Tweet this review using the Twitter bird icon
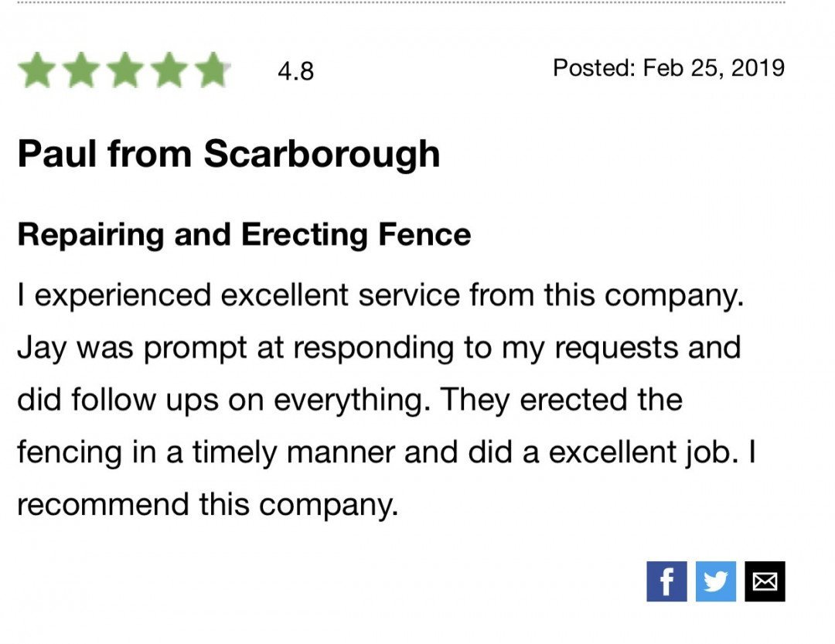Viewport: 835px width, 644px height. [x=715, y=581]
